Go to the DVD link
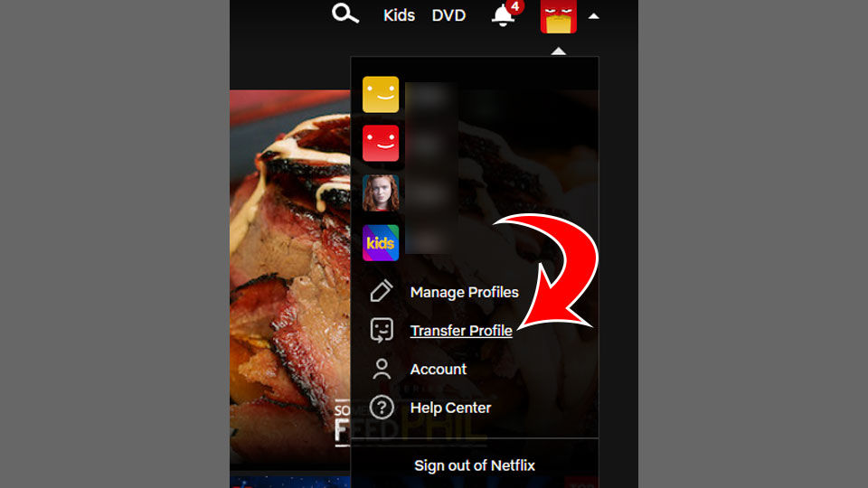 [448, 15]
